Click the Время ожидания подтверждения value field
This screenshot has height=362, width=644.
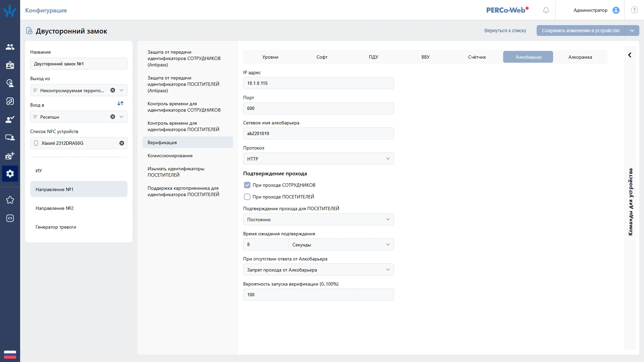266,244
